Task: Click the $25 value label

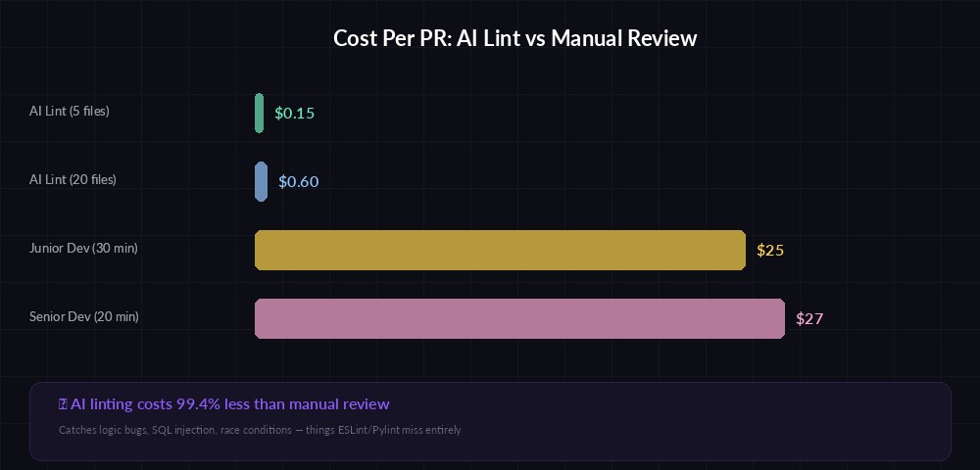Action: pyautogui.click(x=770, y=251)
